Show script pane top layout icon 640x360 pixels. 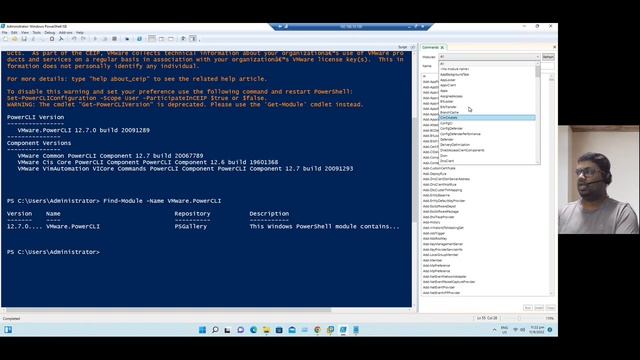point(152,39)
